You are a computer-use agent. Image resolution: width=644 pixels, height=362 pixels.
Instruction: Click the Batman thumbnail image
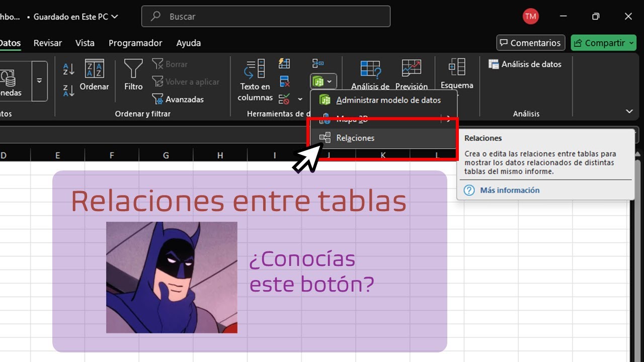pos(172,278)
